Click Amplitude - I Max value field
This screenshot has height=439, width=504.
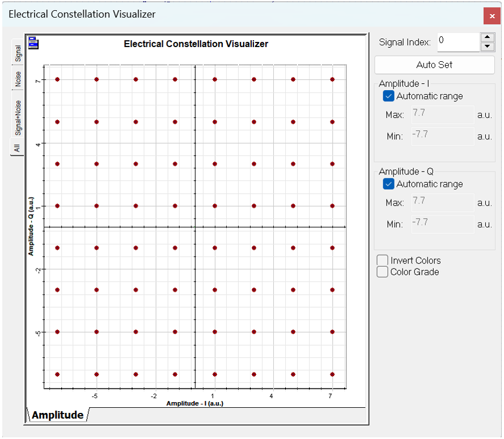pyautogui.click(x=442, y=115)
